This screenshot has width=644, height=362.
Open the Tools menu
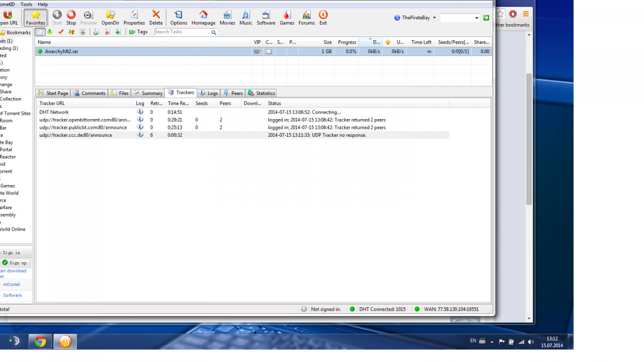[26, 4]
